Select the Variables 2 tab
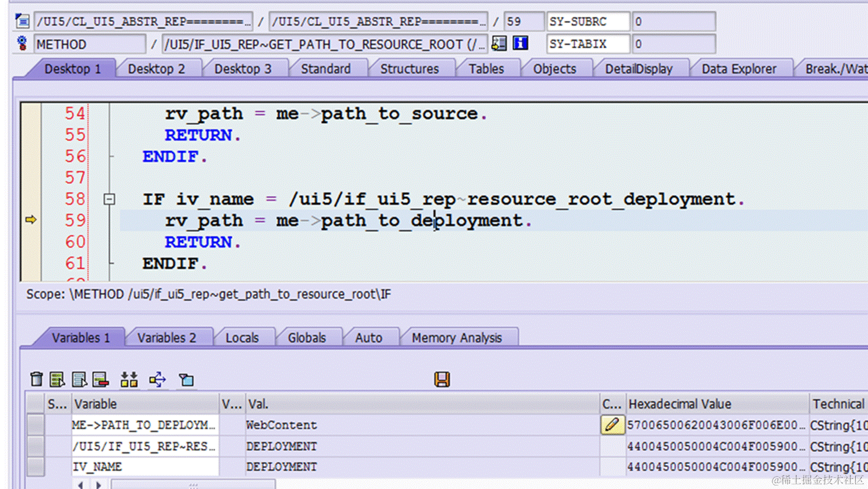Image resolution: width=868 pixels, height=489 pixels. [x=166, y=338]
